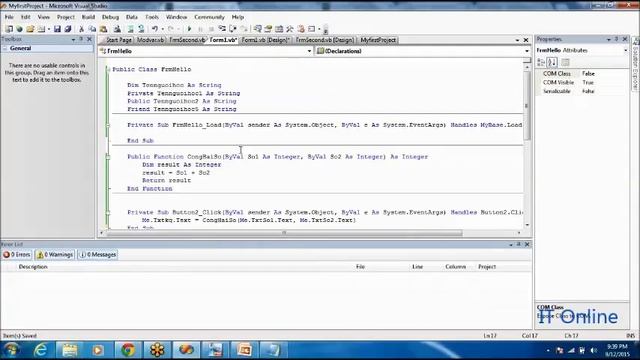Click the Save floppy disk icon
The width and height of the screenshot is (640, 360).
tap(57, 29)
